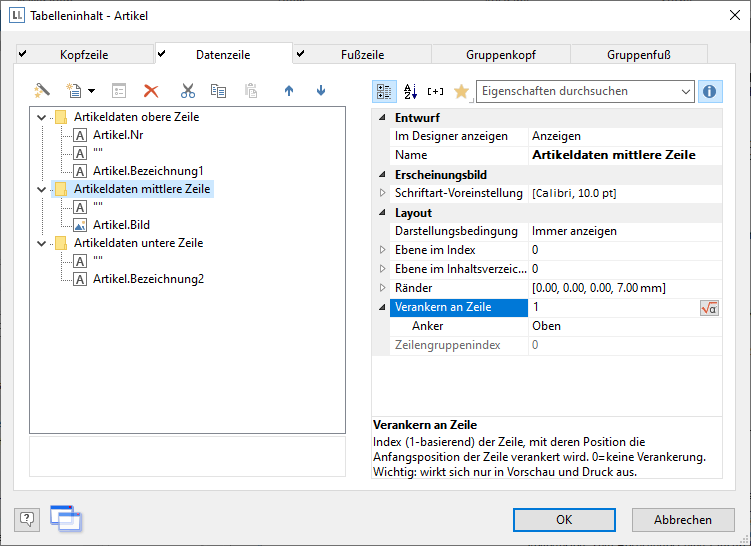The height and width of the screenshot is (546, 751).
Task: Toggle the blue info description button
Action: point(710,92)
